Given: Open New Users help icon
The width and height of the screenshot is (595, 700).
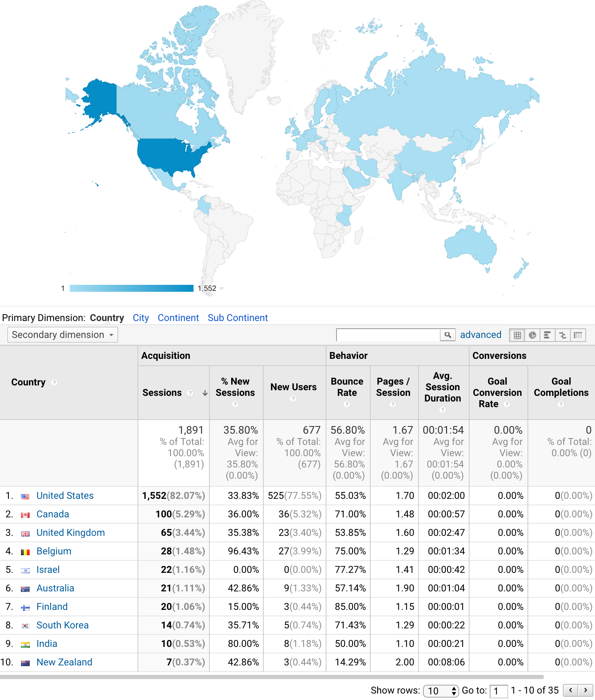Looking at the screenshot, I should [x=293, y=399].
